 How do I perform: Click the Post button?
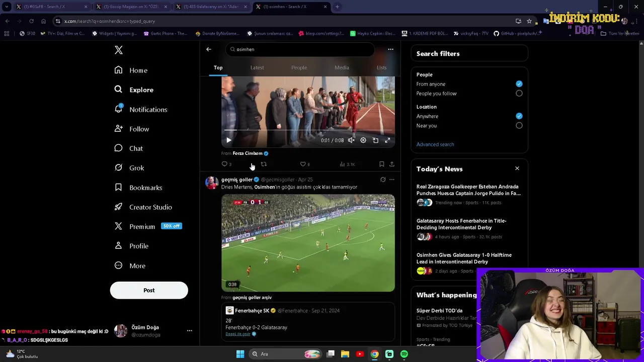point(149,290)
